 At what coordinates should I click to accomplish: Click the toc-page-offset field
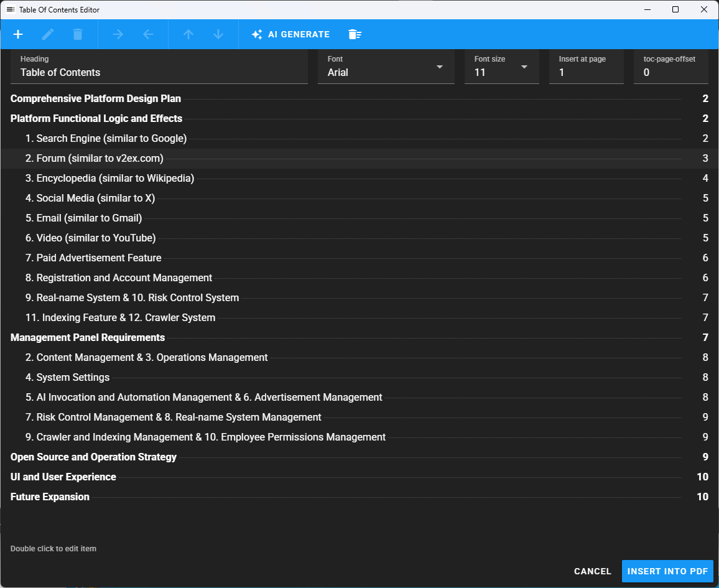tap(671, 67)
